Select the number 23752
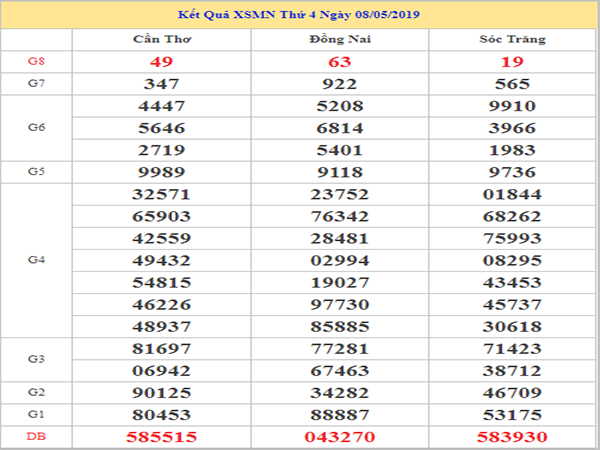The height and width of the screenshot is (450, 600). point(340,194)
